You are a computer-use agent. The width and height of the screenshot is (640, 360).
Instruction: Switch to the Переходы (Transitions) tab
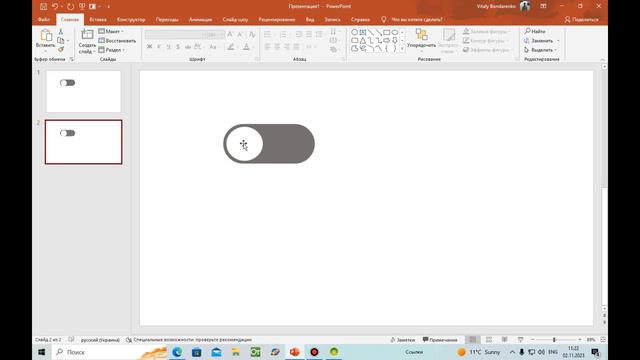pyautogui.click(x=167, y=20)
